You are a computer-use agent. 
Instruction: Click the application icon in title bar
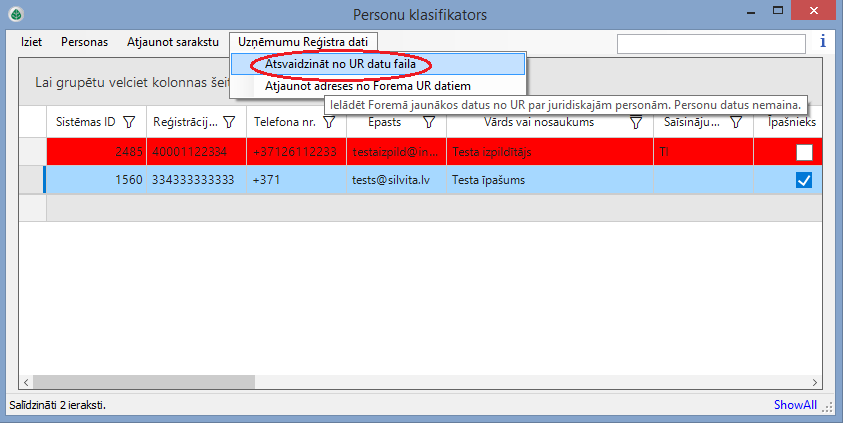14,14
